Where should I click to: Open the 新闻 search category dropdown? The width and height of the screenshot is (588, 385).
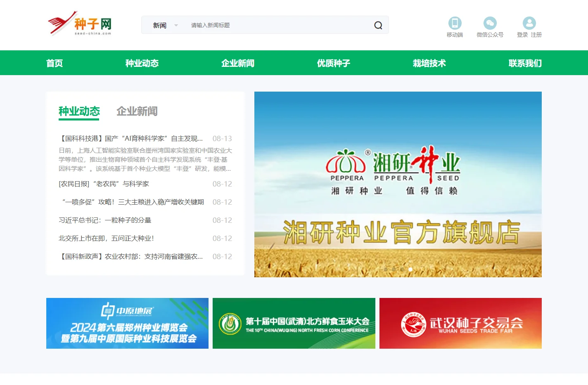165,25
